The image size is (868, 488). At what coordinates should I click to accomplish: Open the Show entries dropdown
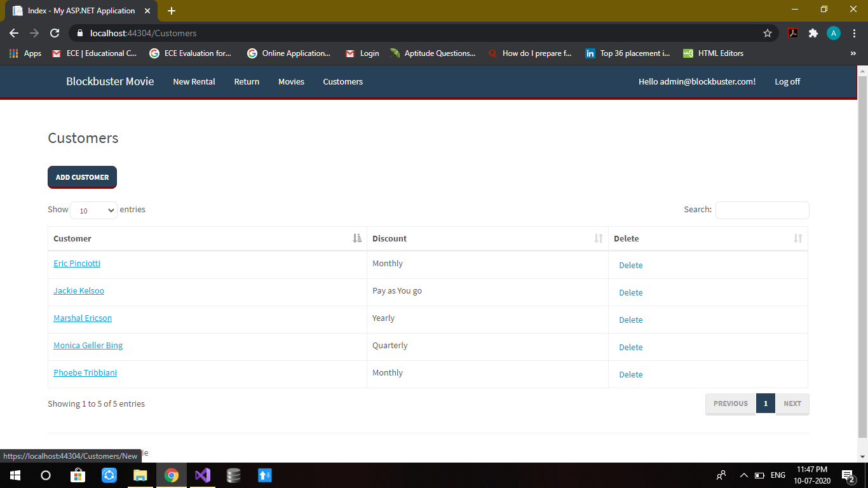(x=93, y=210)
